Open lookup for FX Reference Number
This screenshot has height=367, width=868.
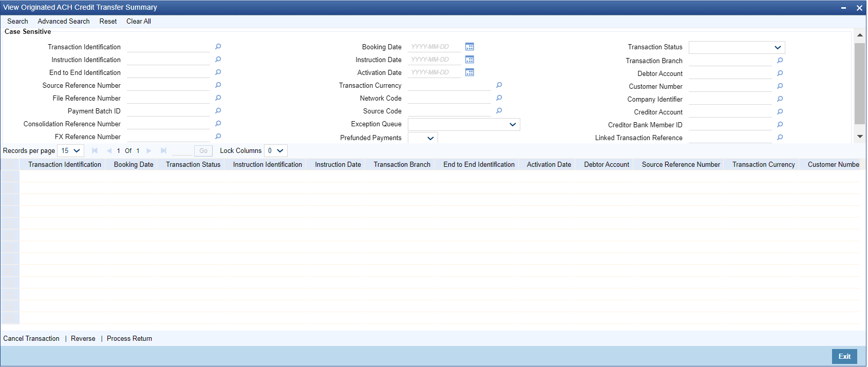(218, 137)
